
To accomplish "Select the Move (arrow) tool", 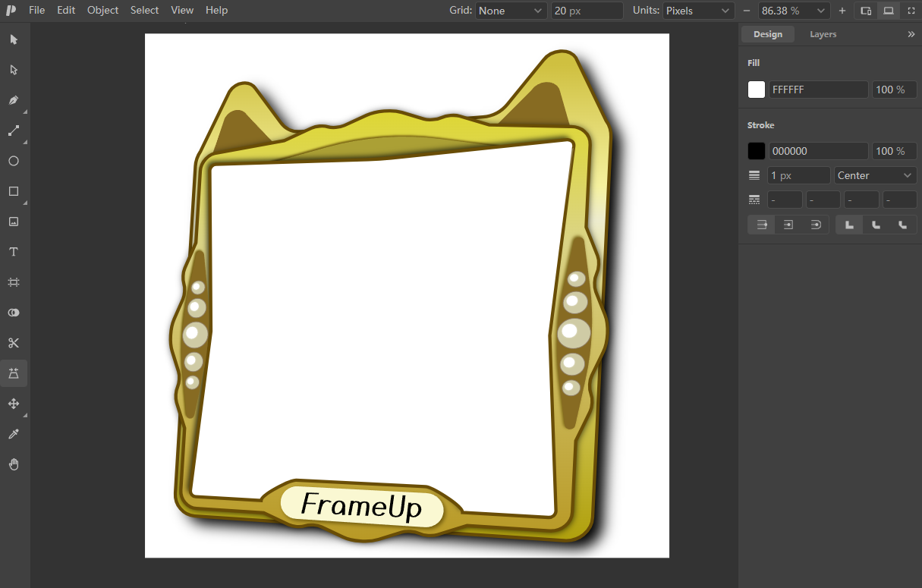I will pyautogui.click(x=14, y=39).
